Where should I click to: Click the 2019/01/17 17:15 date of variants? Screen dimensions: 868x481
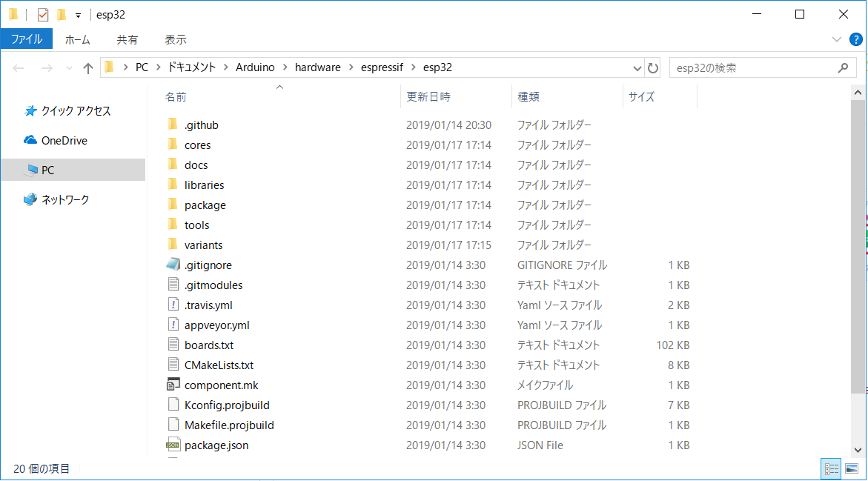point(448,245)
